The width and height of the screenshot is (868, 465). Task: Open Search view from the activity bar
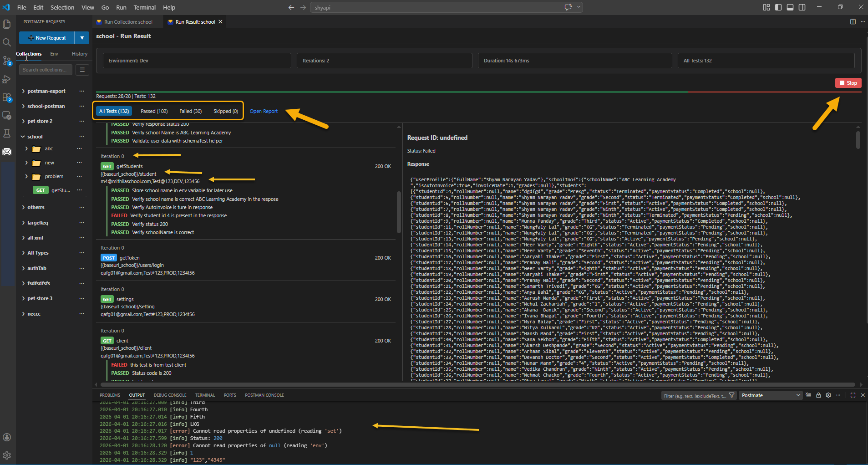pos(7,42)
